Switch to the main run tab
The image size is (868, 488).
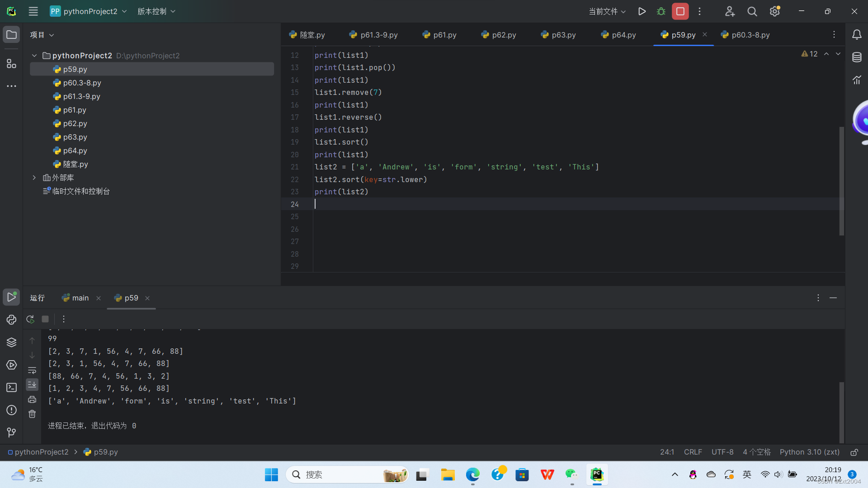click(x=80, y=298)
